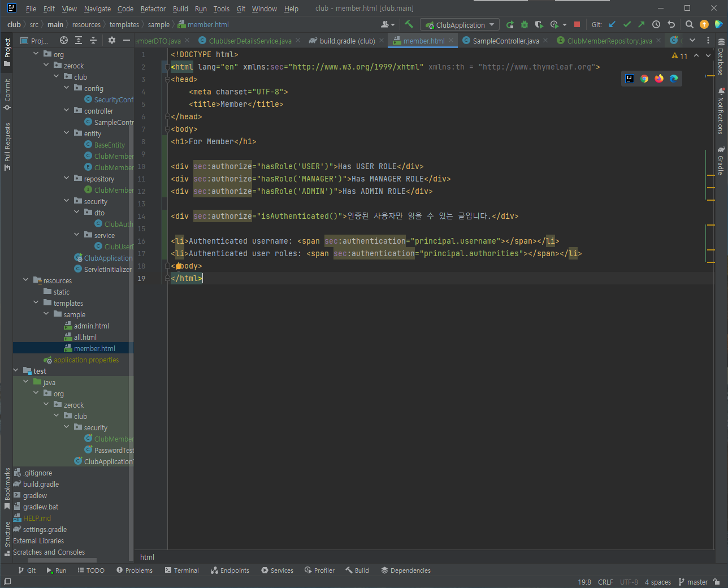Toggle the Commit tool window

(x=7, y=94)
